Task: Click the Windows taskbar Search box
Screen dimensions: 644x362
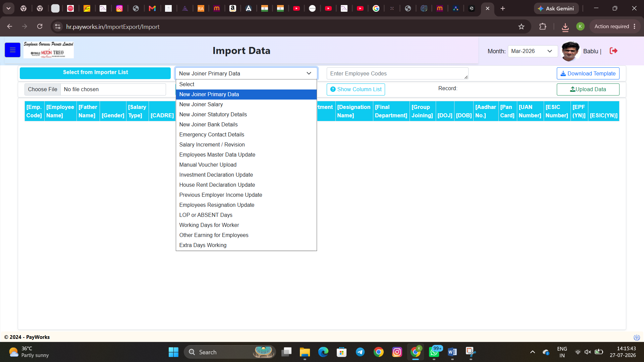Action: pos(230,352)
